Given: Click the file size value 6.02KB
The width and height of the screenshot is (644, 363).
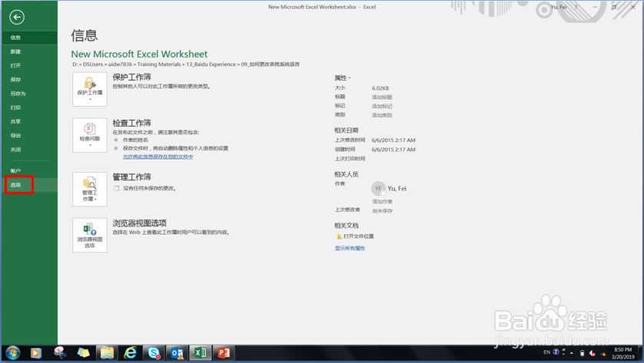Looking at the screenshot, I should click(x=380, y=88).
